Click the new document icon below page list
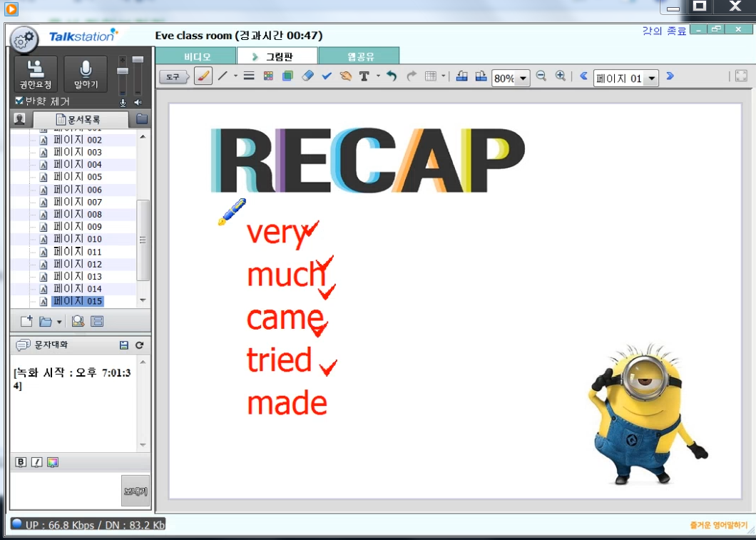 26,321
